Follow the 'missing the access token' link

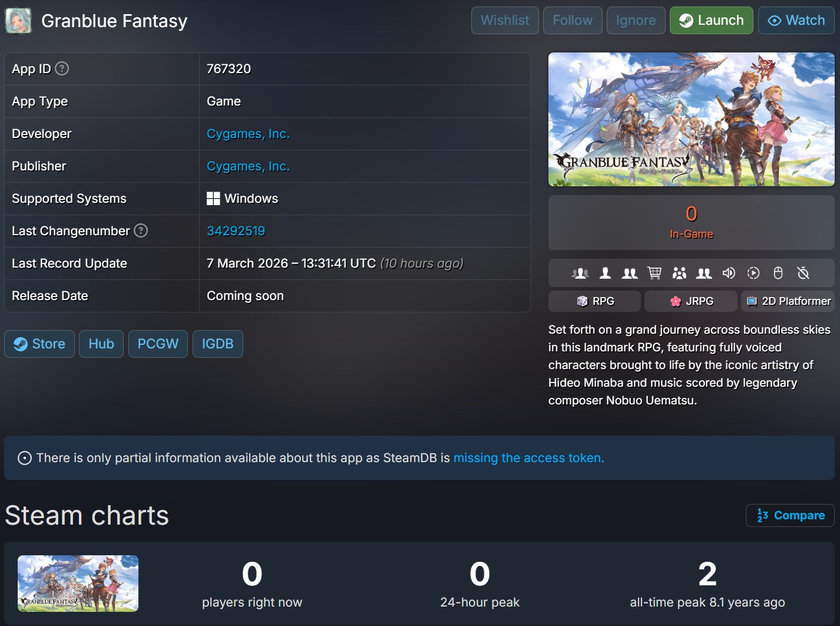click(x=528, y=458)
